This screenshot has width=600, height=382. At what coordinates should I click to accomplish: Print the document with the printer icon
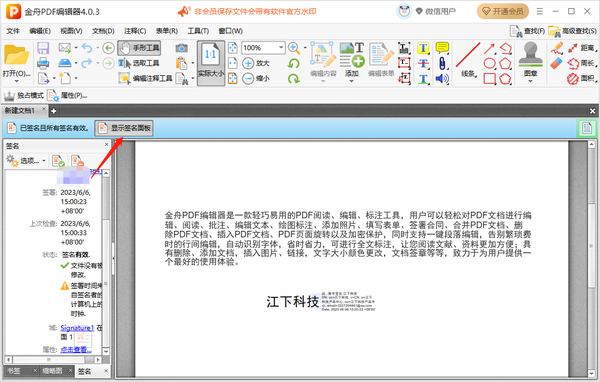43,63
